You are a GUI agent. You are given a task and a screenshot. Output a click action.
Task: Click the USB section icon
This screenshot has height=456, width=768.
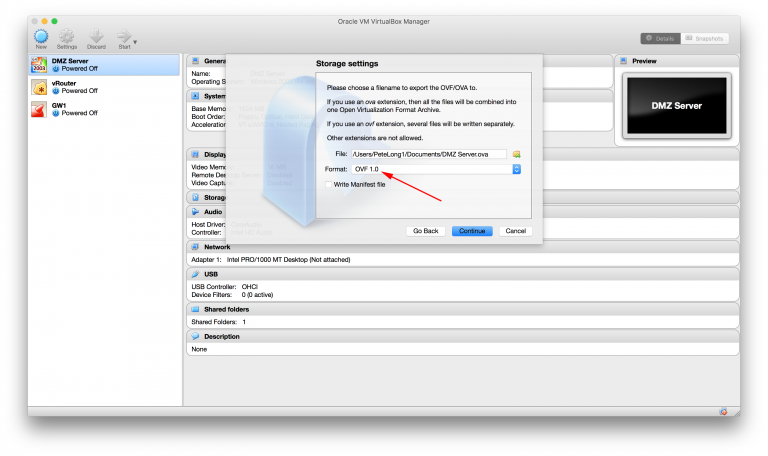(195, 274)
